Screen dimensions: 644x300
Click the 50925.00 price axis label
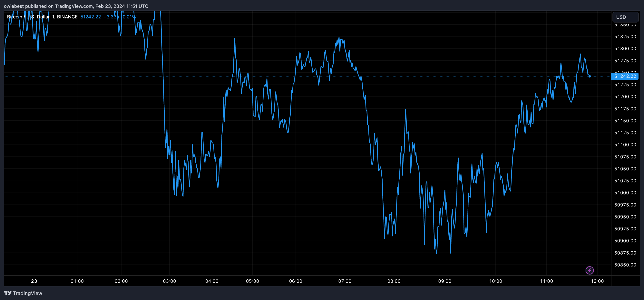pos(625,229)
